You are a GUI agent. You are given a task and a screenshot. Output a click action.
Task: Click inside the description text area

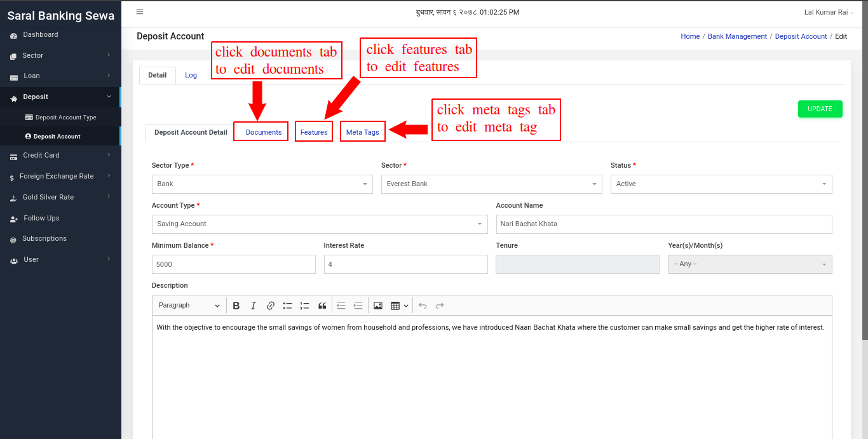click(492, 377)
